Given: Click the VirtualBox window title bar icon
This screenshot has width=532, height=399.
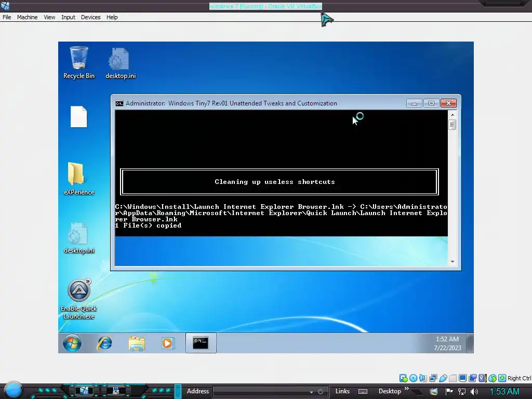Looking at the screenshot, I should (5, 5).
